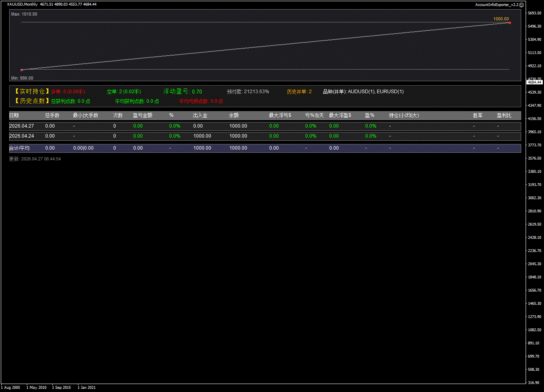Click the equity curve end point dot
Viewport: 544px width, 392px height.
click(x=509, y=23)
